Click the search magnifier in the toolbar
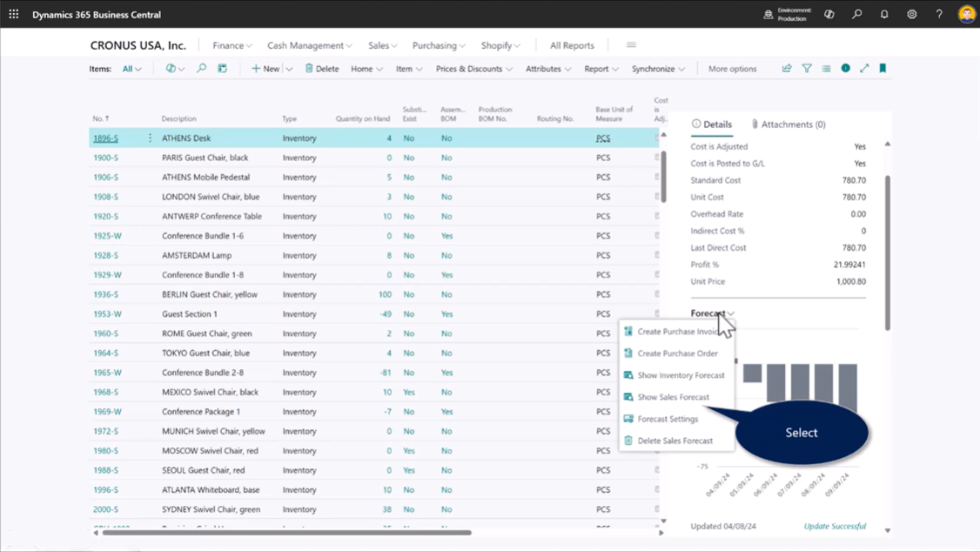 click(200, 68)
